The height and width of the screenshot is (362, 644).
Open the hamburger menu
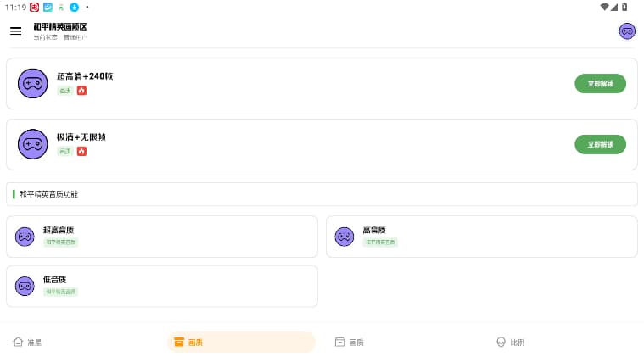(x=15, y=31)
